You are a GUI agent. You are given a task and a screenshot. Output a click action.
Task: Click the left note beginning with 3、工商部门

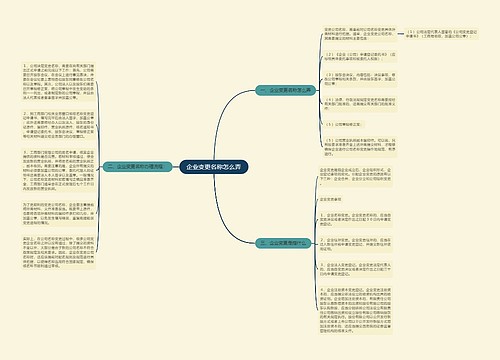click(59, 170)
